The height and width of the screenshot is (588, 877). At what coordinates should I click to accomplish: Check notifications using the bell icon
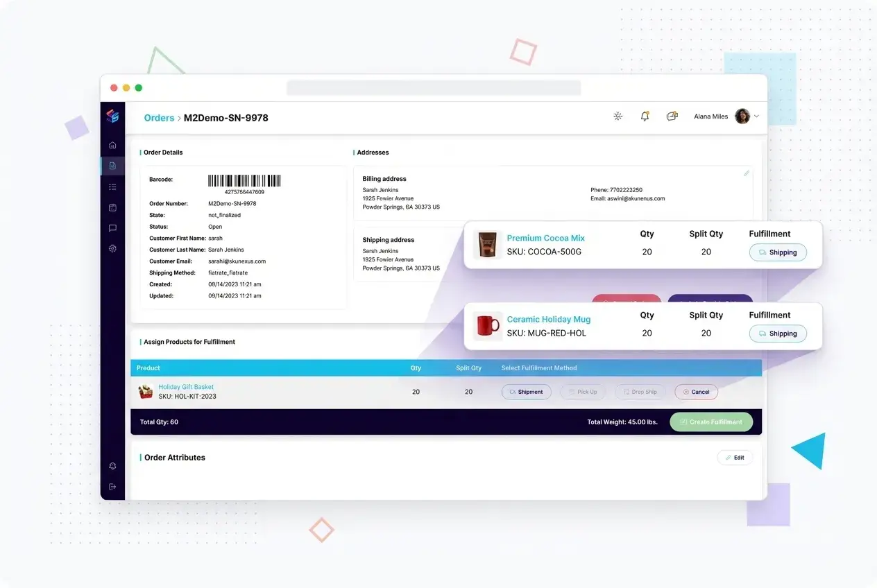click(645, 116)
